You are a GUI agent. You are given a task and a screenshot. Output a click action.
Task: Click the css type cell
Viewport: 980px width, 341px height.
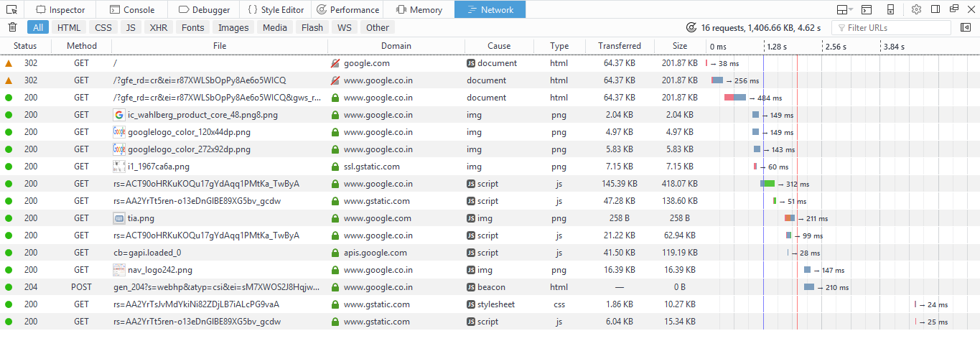click(559, 304)
